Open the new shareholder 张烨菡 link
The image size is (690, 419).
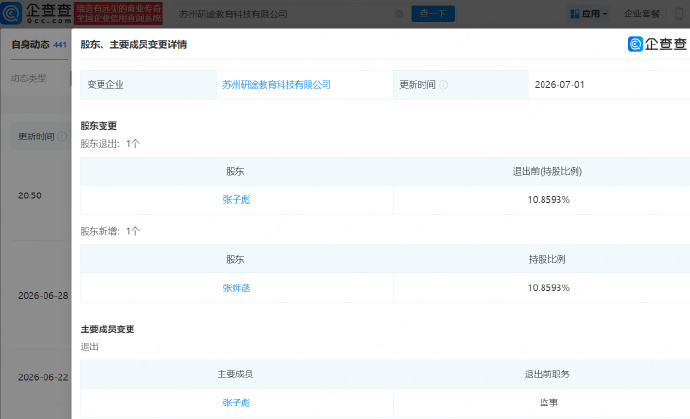pyautogui.click(x=236, y=288)
